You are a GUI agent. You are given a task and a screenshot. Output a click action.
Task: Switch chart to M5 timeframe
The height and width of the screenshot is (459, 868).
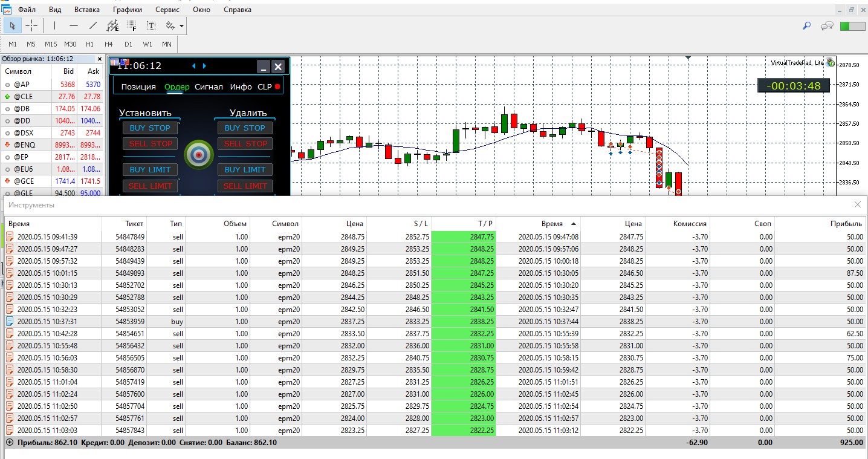31,44
